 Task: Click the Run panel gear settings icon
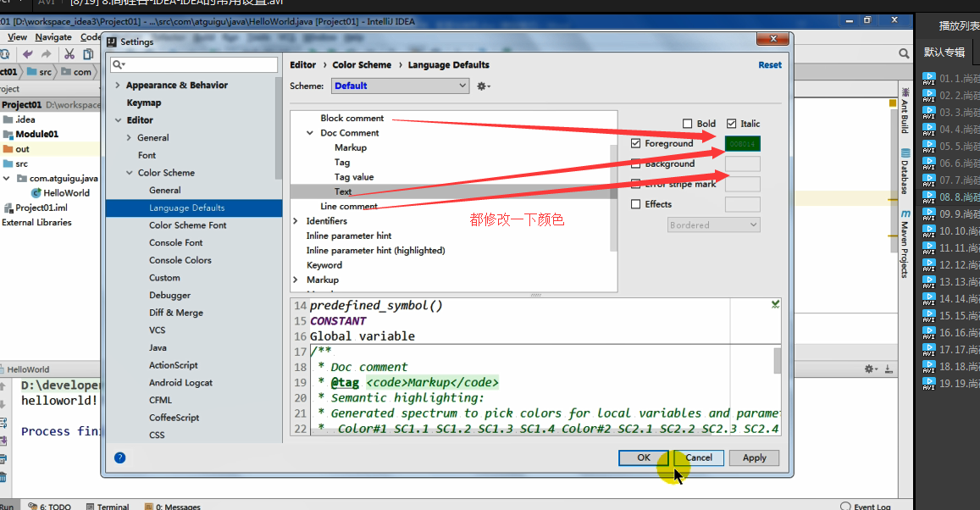871,369
